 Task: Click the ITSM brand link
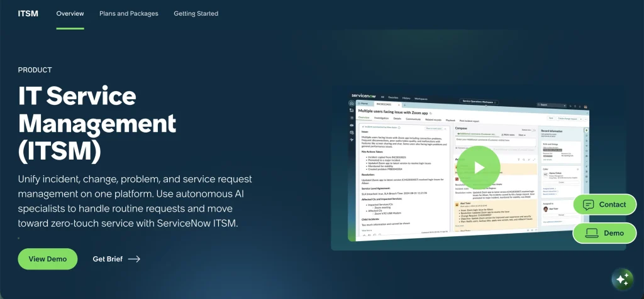pos(28,14)
